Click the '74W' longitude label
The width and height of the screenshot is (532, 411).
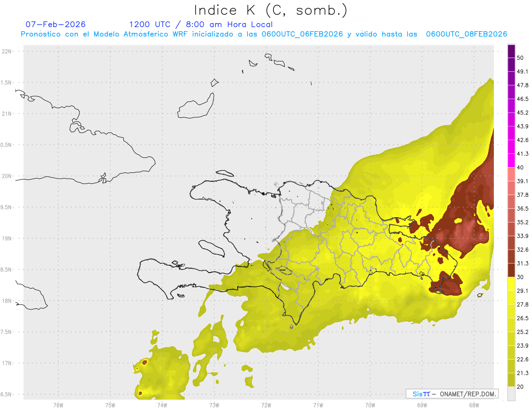(x=162, y=405)
